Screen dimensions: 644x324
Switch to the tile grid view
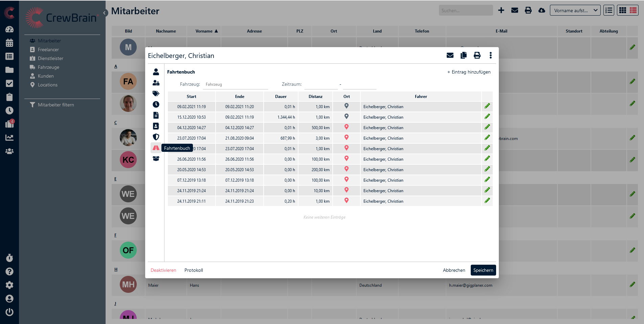pyautogui.click(x=622, y=11)
